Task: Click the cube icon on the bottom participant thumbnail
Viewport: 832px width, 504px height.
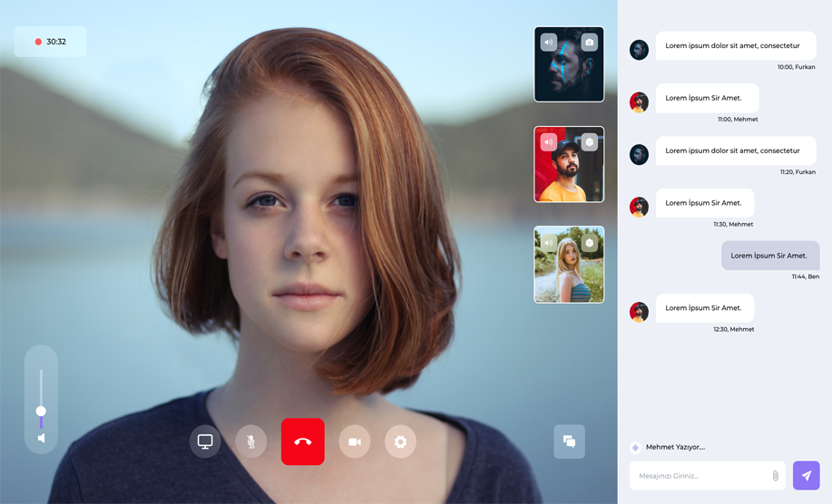Action: pos(590,243)
